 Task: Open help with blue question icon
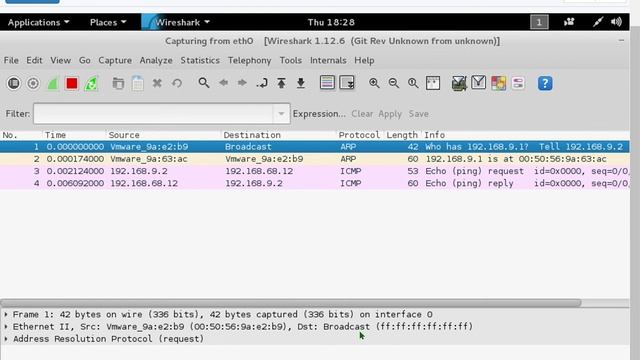click(x=545, y=83)
